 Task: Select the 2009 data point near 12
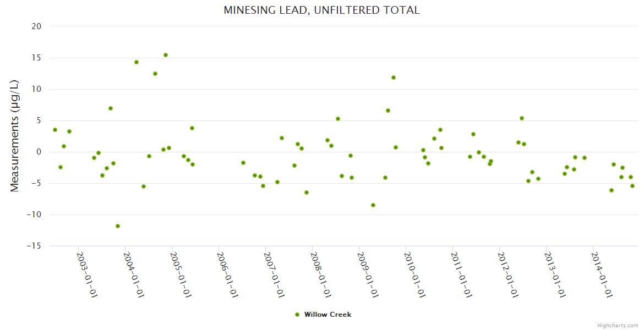[x=394, y=78]
